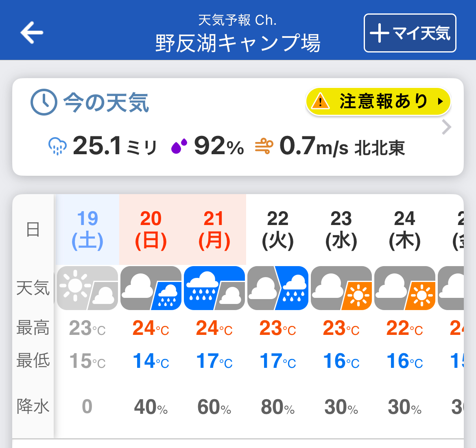476x448 pixels.
Task: Click Thursday's cloud and sun weather icon
Action: (405, 288)
